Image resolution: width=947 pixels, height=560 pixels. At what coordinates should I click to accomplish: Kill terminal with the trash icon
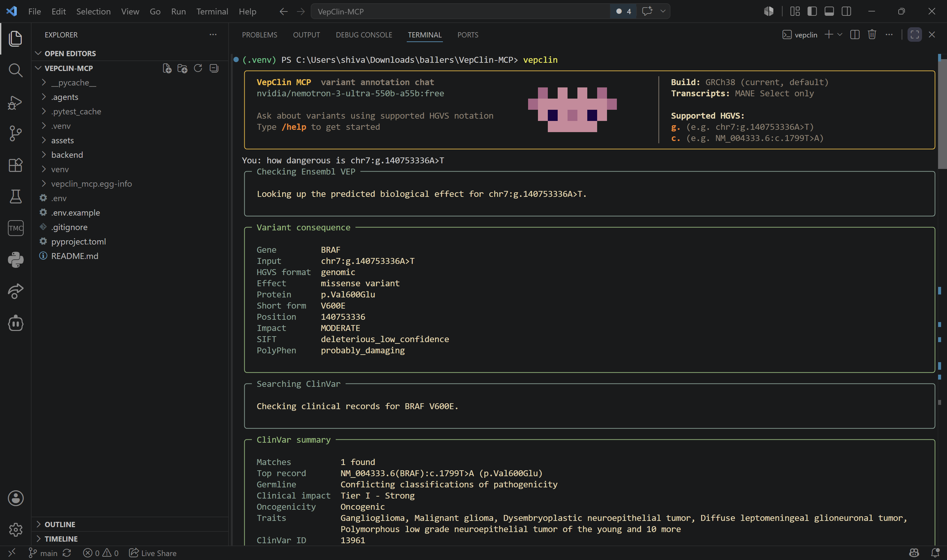[x=871, y=35]
